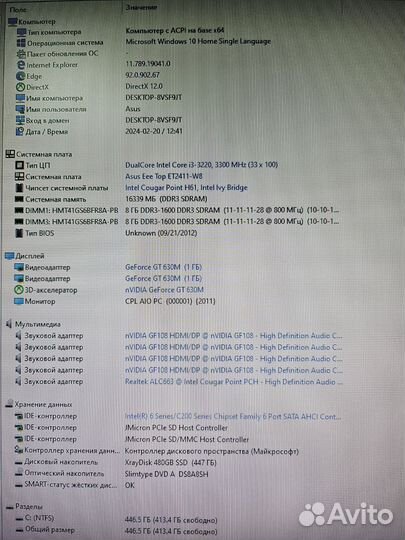Screen dimensions: 405x540
Task: Click the Дисплей section heading icon
Action: click(9, 256)
